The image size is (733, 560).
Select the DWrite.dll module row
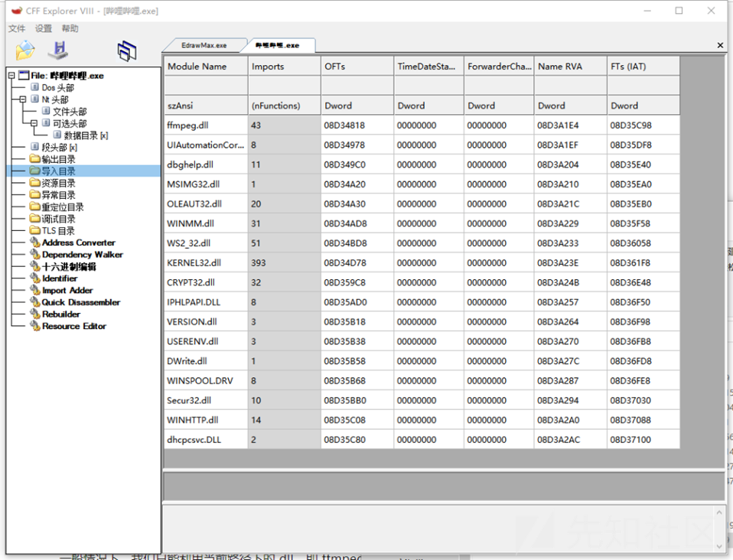click(x=422, y=361)
